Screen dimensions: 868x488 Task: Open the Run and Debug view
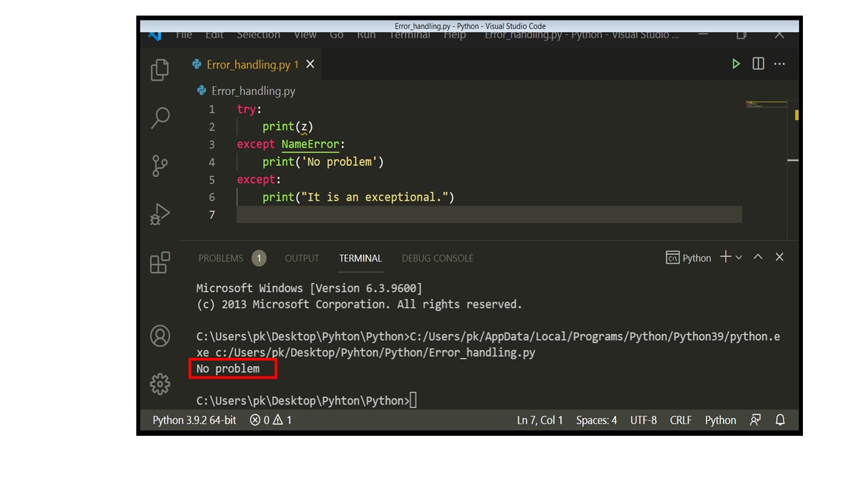pos(160,213)
